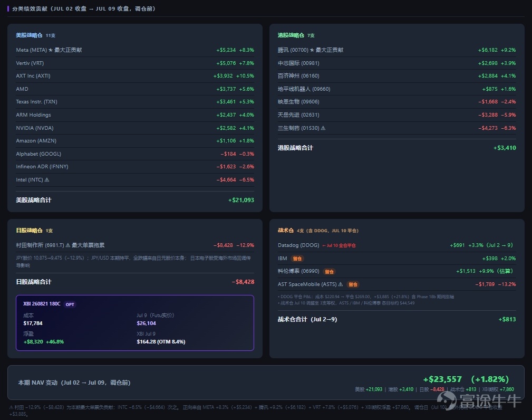Click the 留仓 badge on the AST SpaceMobile row
This screenshot has width=532, height=420.
point(353,284)
